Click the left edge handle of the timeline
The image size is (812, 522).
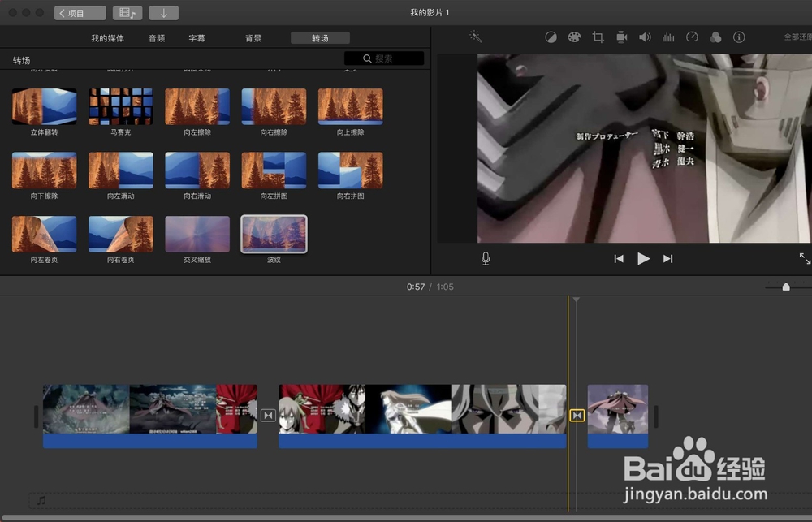tap(36, 416)
